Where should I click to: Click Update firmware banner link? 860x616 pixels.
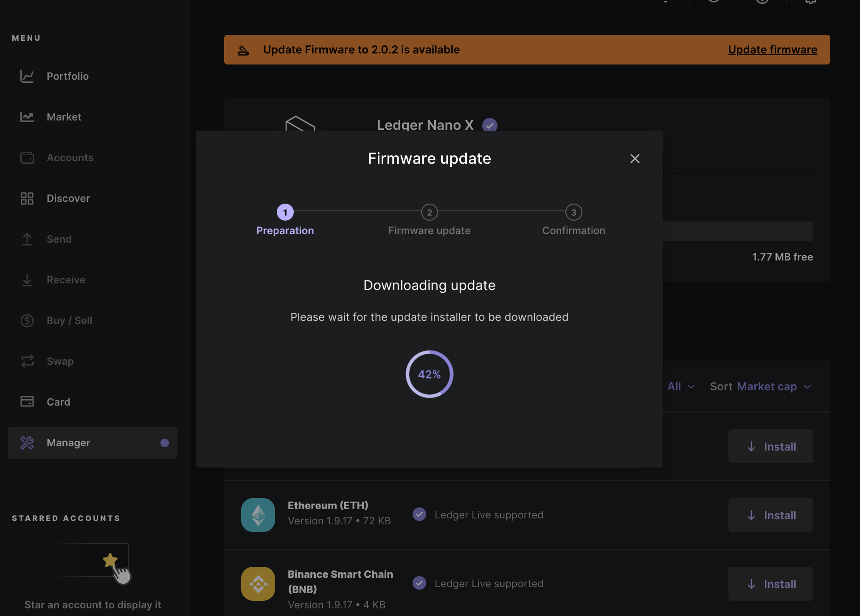(x=773, y=48)
